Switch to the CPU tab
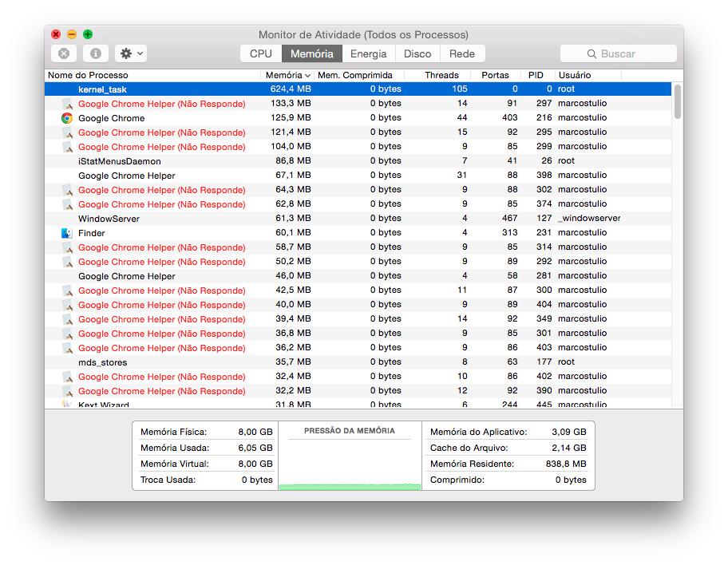This screenshot has height=565, width=728. [x=261, y=53]
